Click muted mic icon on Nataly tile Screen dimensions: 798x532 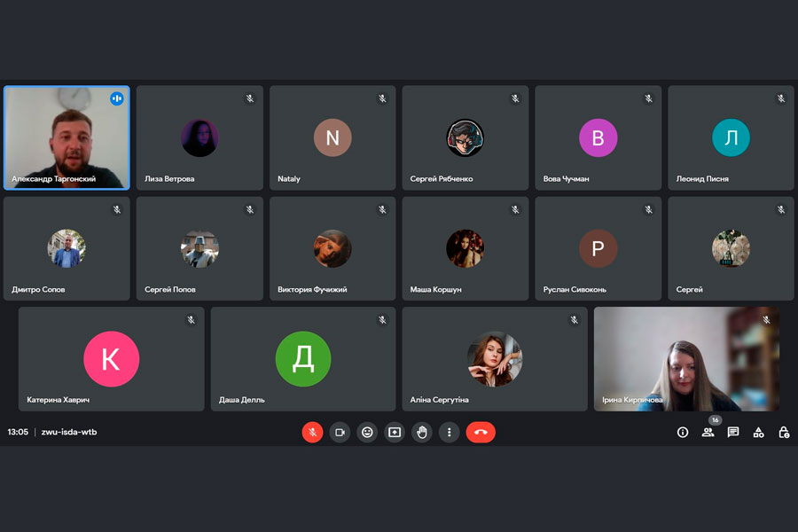(383, 98)
